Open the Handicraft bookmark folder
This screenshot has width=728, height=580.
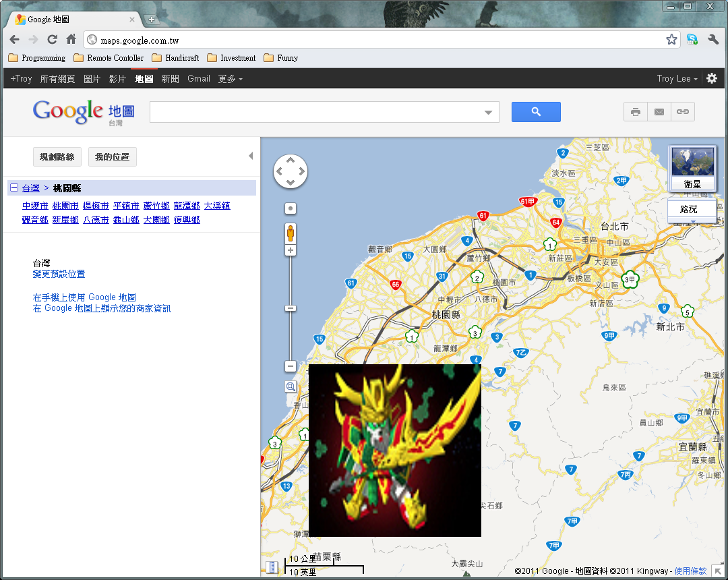176,58
